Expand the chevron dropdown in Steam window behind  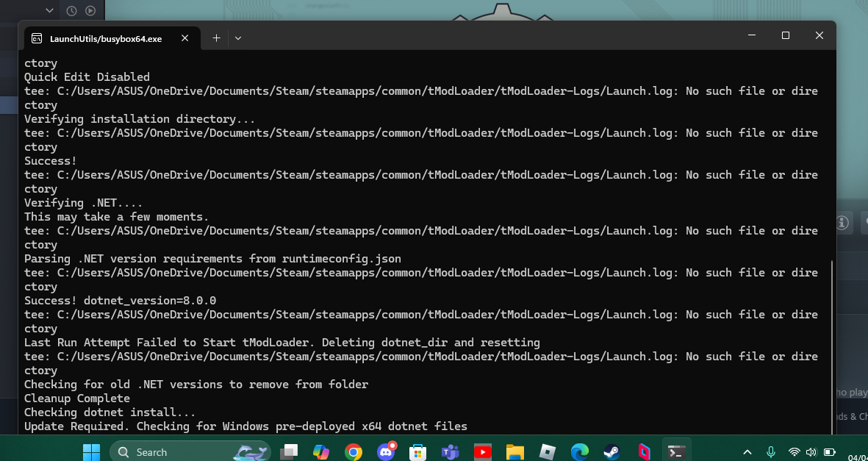[49, 10]
